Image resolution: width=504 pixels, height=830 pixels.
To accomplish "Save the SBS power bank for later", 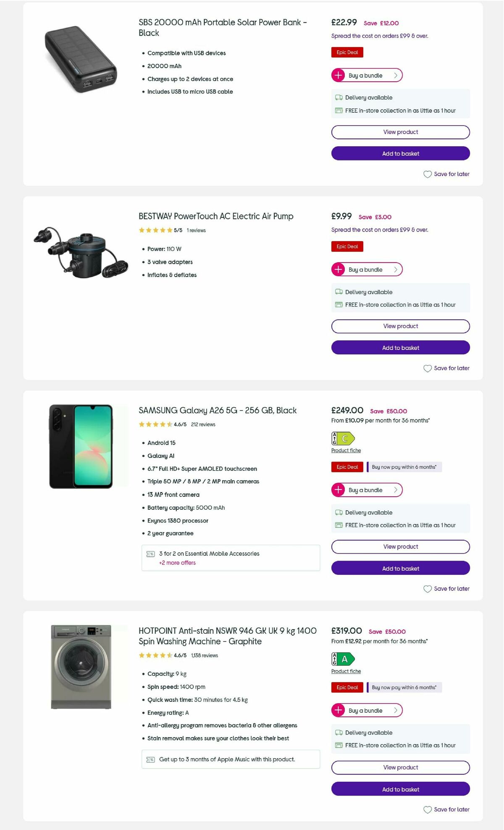I will click(446, 174).
